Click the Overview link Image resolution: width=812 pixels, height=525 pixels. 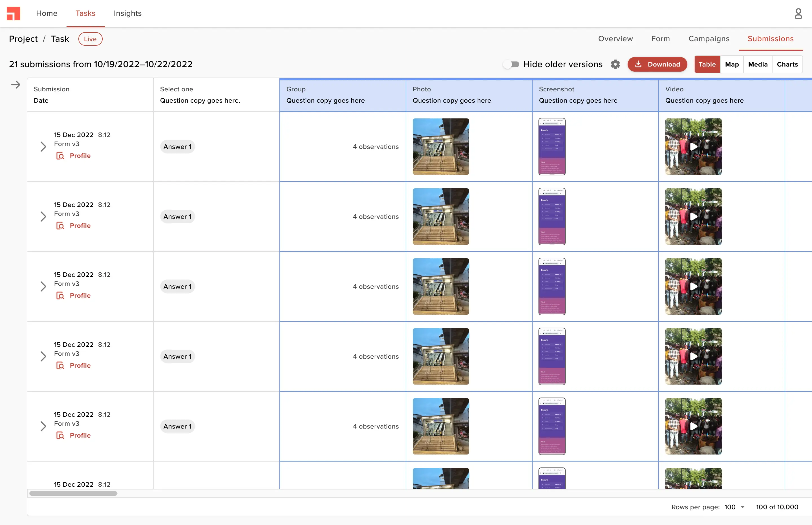tap(615, 39)
